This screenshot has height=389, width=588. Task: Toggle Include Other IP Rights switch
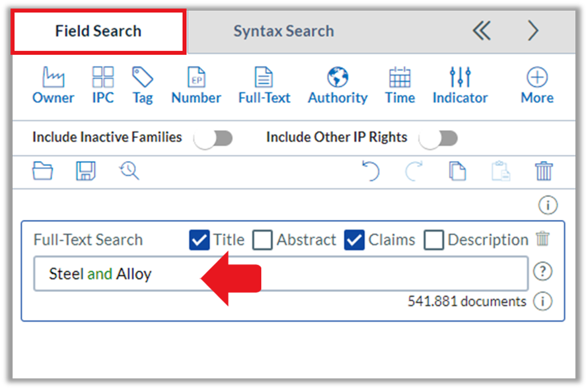click(439, 138)
